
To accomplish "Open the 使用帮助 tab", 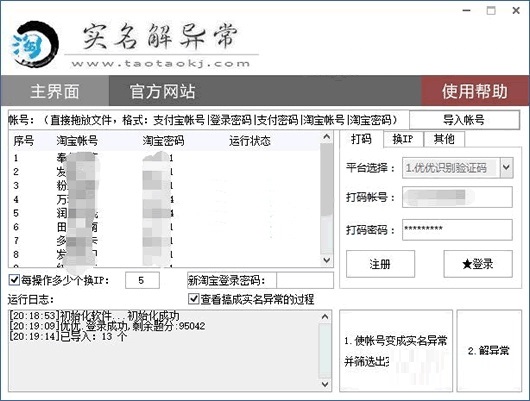I will click(475, 91).
